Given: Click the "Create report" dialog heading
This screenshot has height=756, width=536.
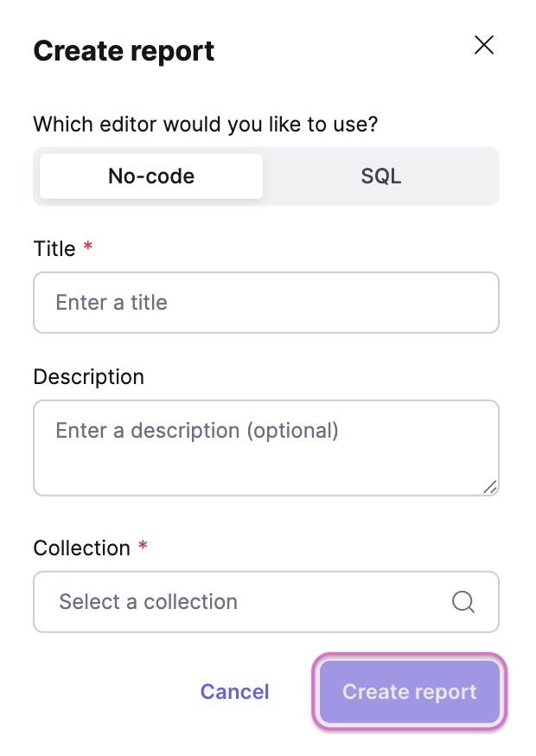Looking at the screenshot, I should (x=124, y=51).
